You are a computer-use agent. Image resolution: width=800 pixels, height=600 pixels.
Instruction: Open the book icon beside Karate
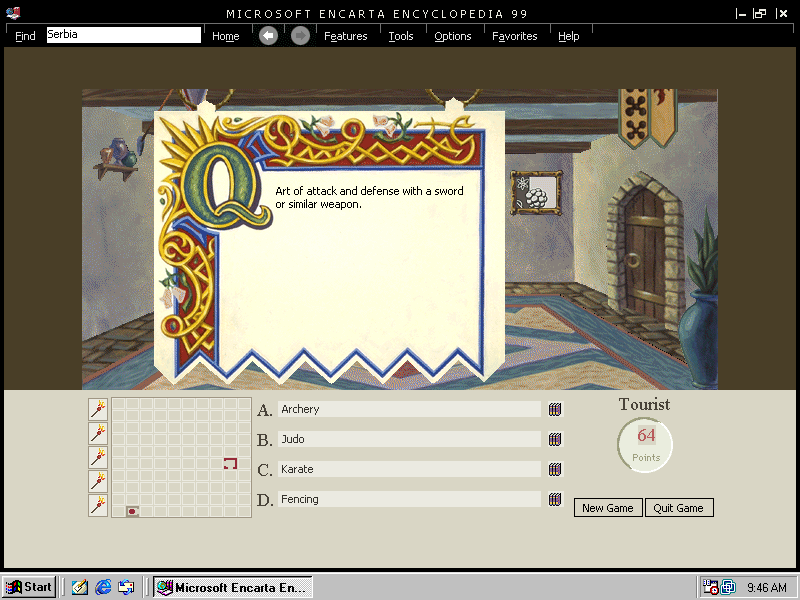click(x=555, y=469)
